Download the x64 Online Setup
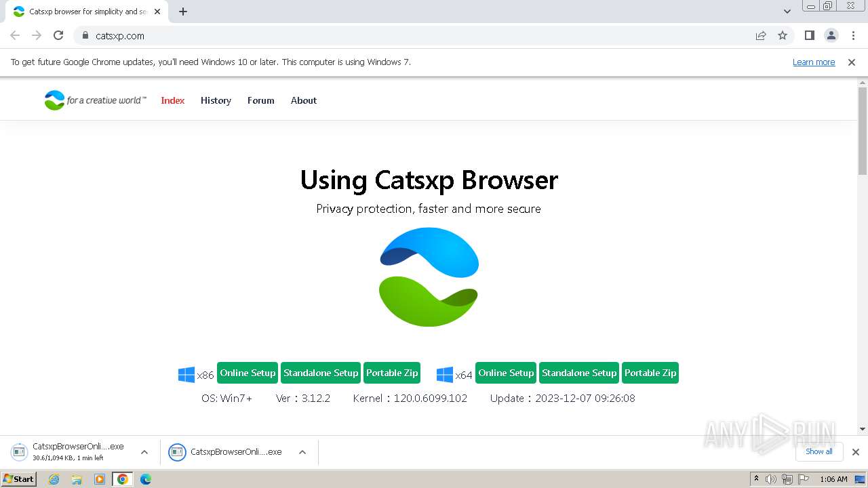868x488 pixels. point(506,373)
